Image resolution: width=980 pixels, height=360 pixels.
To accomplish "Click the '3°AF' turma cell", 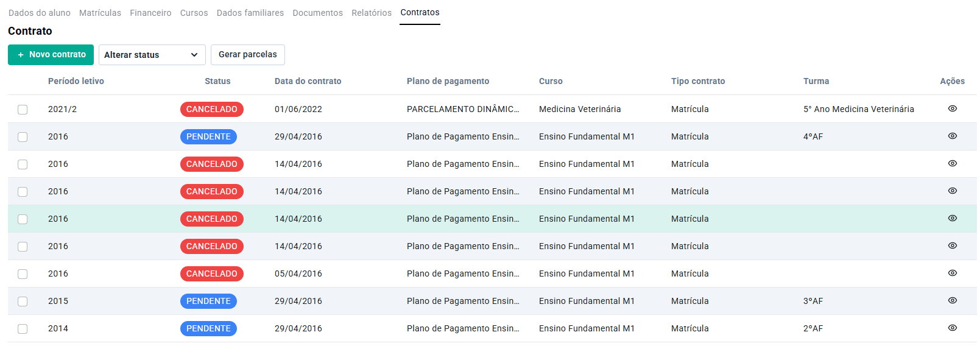I will (x=813, y=301).
